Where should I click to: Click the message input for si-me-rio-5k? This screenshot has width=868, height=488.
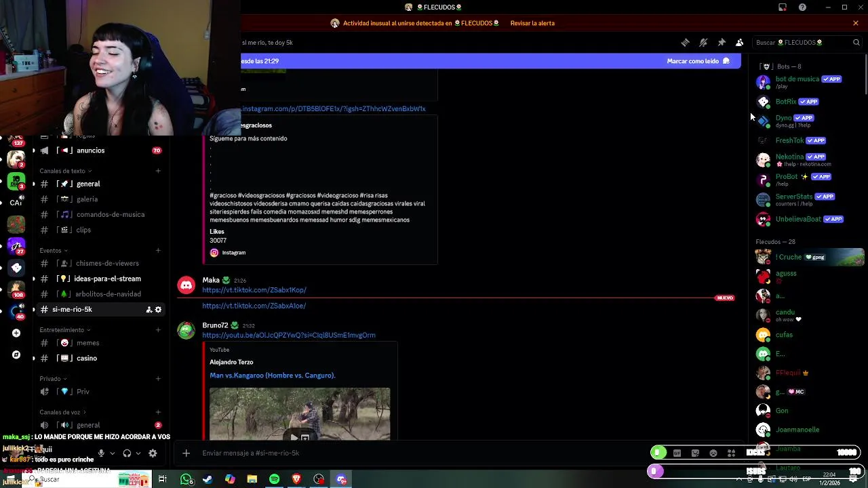pyautogui.click(x=420, y=453)
